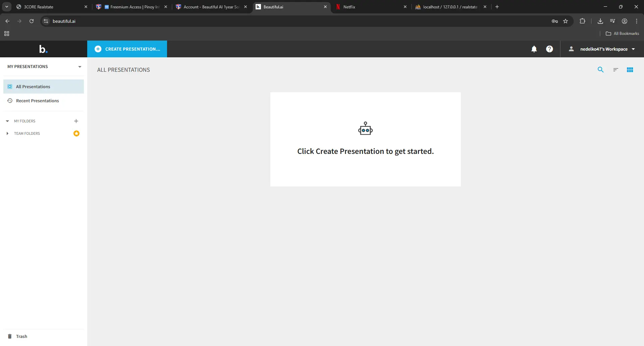The width and height of the screenshot is (644, 346).
Task: Reload the beautiful.ai page
Action: [x=32, y=21]
